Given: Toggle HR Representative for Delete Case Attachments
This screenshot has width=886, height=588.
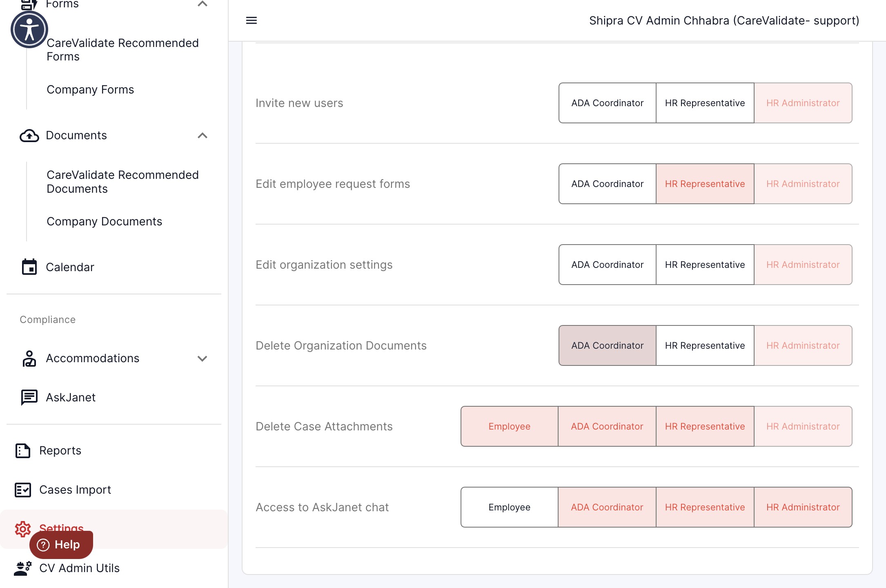Looking at the screenshot, I should click(705, 426).
